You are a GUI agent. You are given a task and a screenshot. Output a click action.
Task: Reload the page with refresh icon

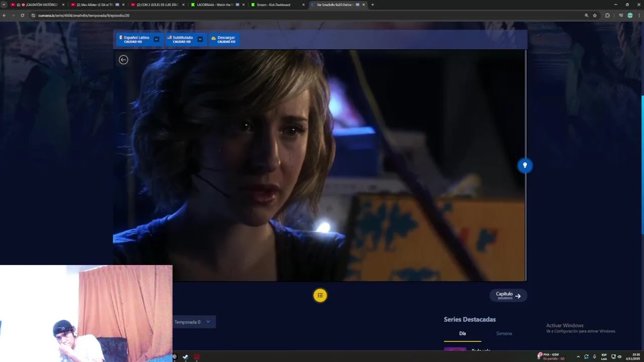click(22, 16)
